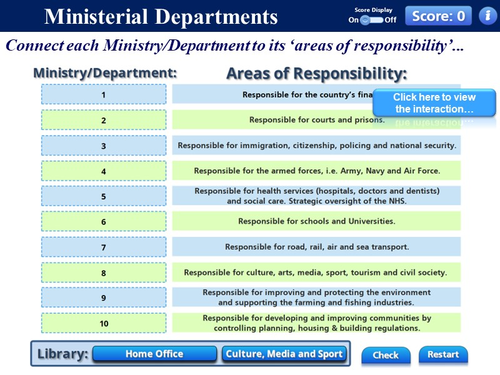Click the road, rail, air and sea transport row
This screenshot has width=500, height=375.
[x=316, y=247]
